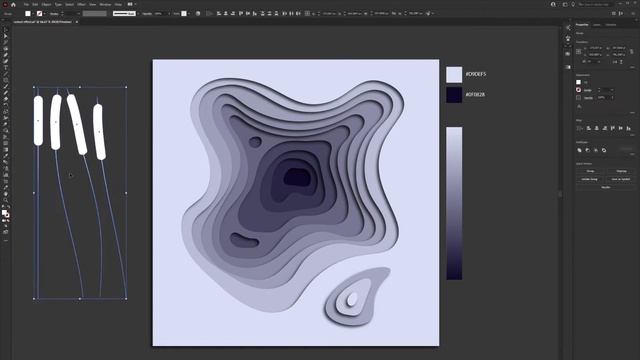The image size is (640, 360).
Task: Toggle the constrain width and height proportions link
Action: (632, 51)
